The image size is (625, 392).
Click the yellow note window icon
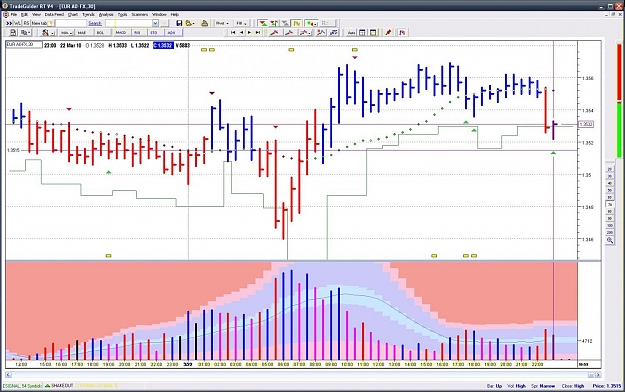(373, 32)
